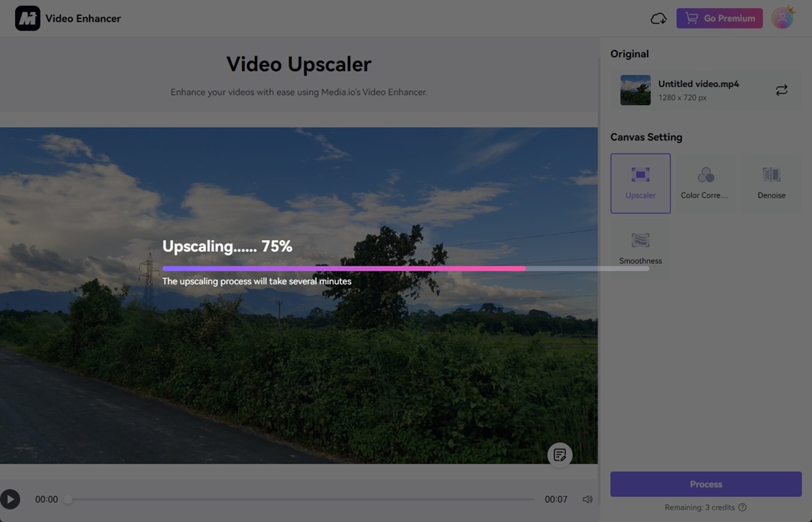
Task: Open the feedback note icon on the video
Action: (x=560, y=454)
